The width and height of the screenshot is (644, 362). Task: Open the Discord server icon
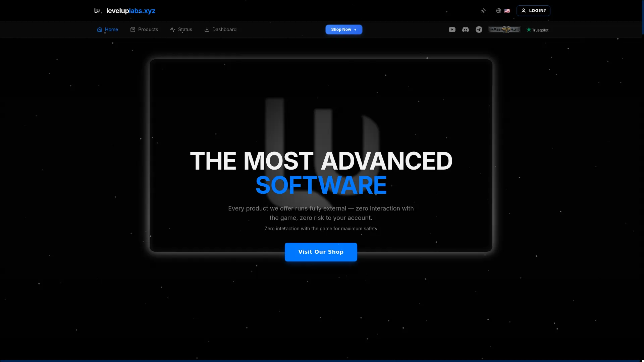coord(466,29)
